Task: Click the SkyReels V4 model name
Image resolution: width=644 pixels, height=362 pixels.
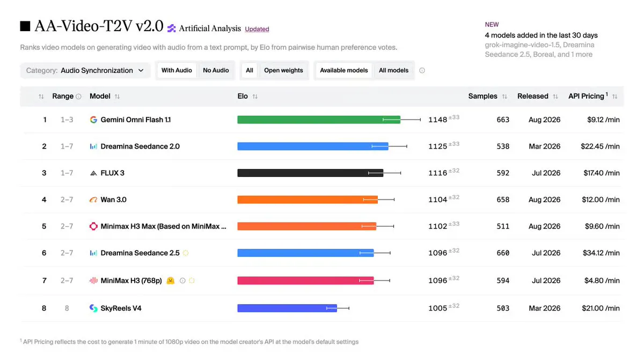Action: tap(121, 308)
